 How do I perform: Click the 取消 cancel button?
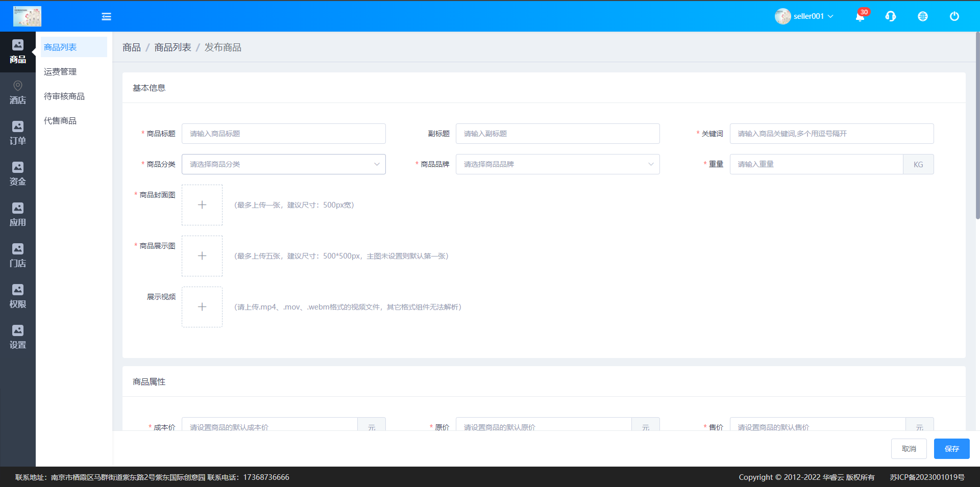(x=909, y=449)
